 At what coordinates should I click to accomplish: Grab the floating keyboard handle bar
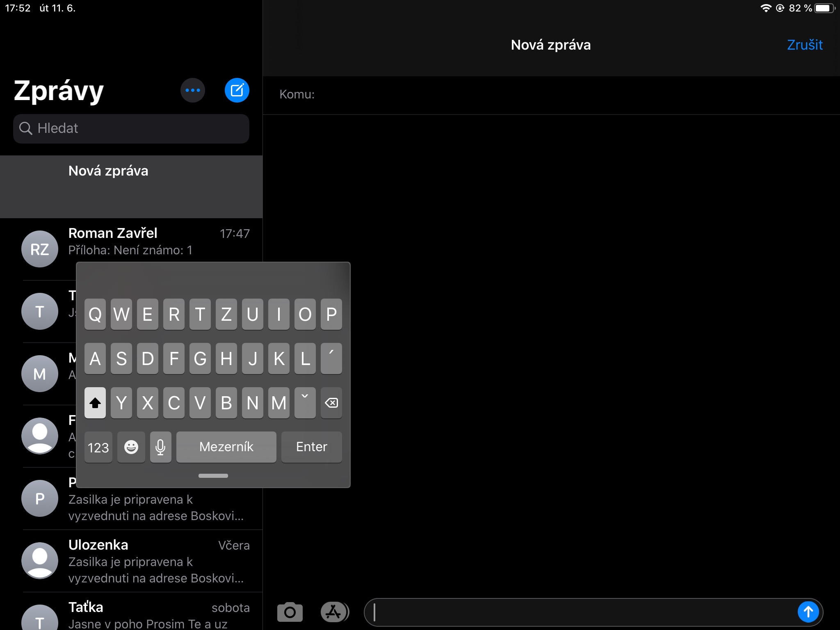pyautogui.click(x=213, y=476)
